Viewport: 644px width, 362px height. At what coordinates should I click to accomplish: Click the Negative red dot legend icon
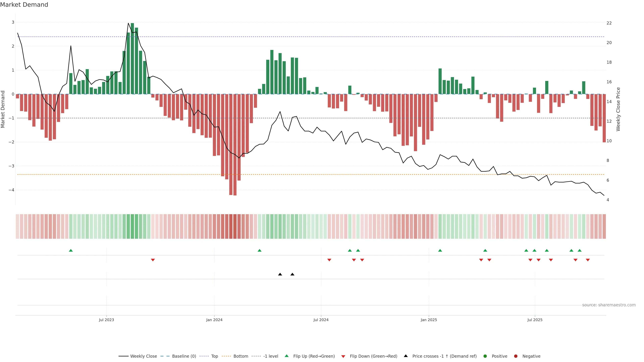516,356
